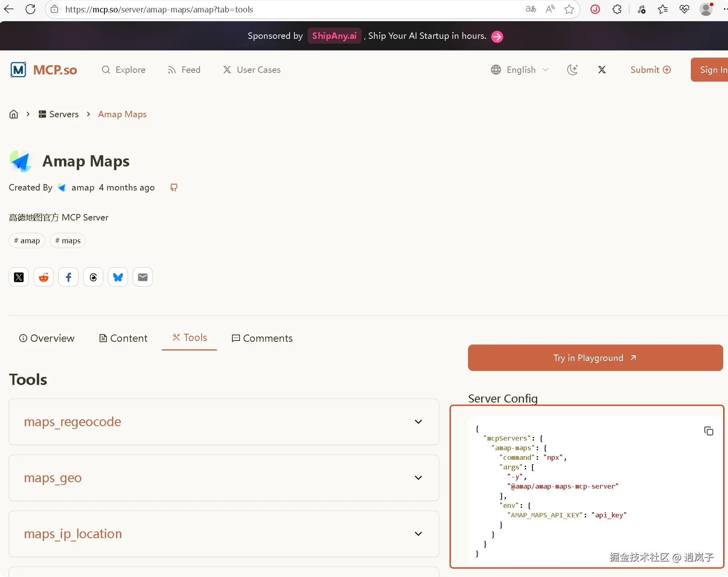Viewport: 728px width, 577px height.
Task: Click Amap Maps breadcrumb link
Action: (122, 114)
